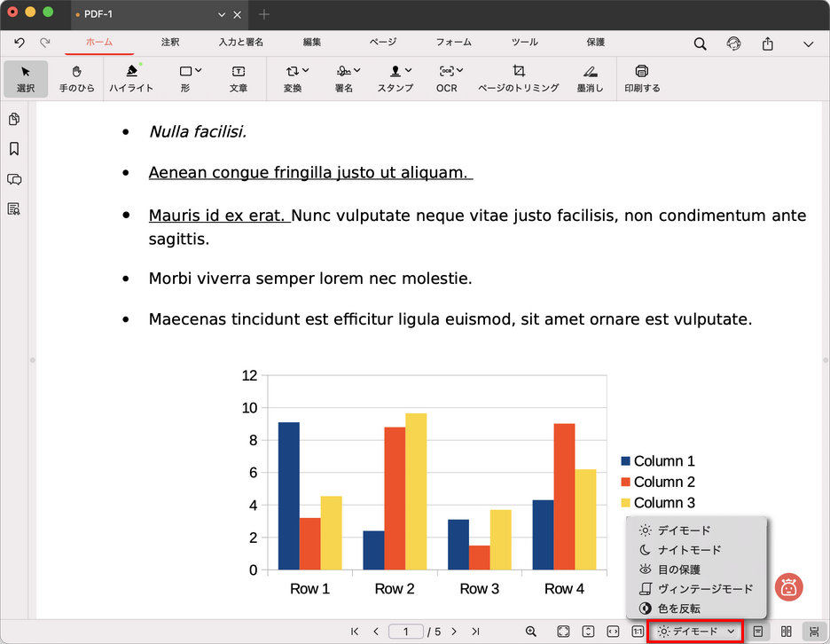Collapse the デイモード display mode dropdown

695,632
